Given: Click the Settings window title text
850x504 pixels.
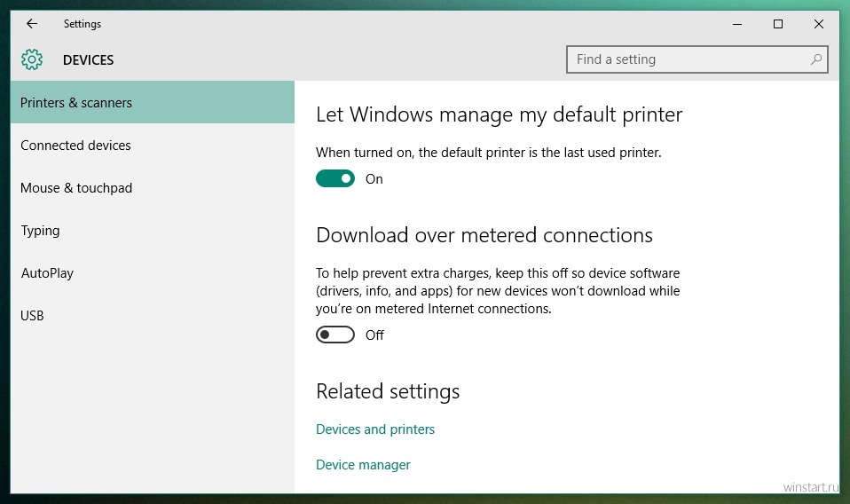Looking at the screenshot, I should point(83,24).
